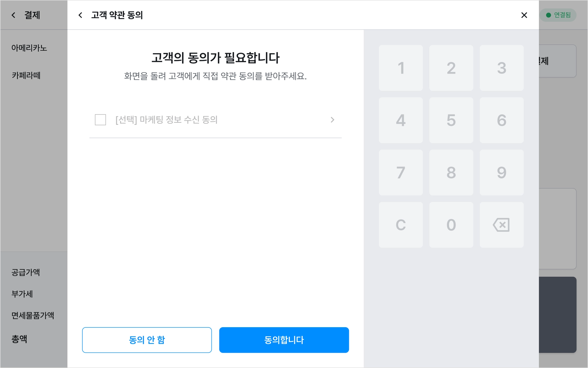Viewport: 588px width, 368px height.
Task: Click the 연결됨 connection status badge
Action: pyautogui.click(x=558, y=15)
